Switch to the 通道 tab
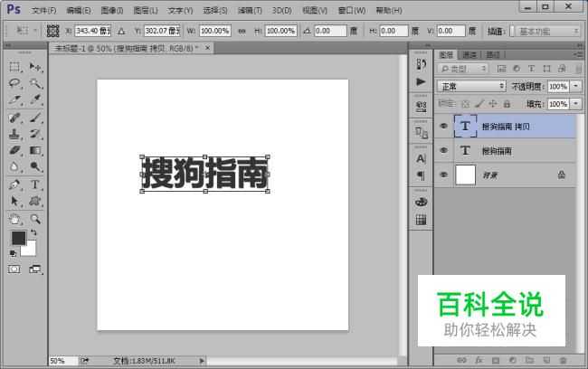This screenshot has width=588, height=369. [469, 55]
